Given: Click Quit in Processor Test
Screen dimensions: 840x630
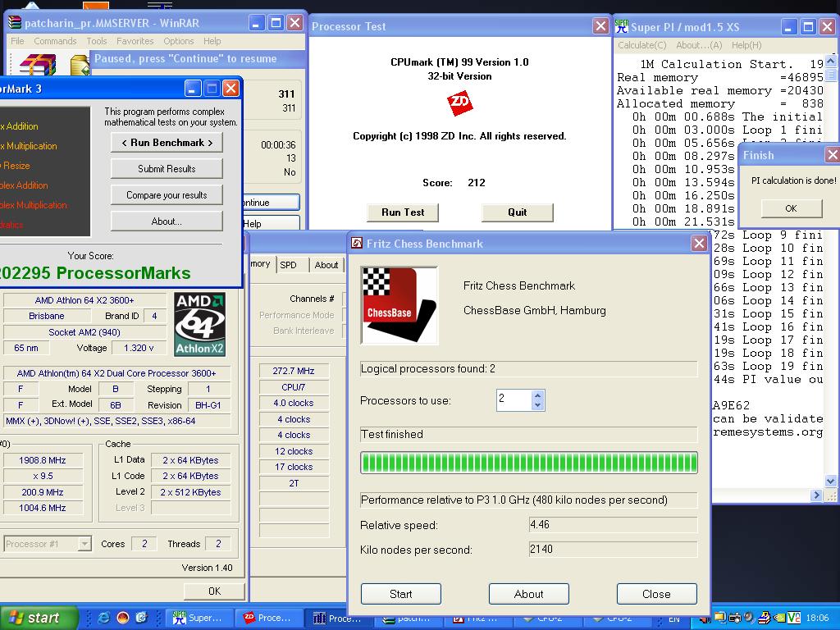Looking at the screenshot, I should point(518,212).
